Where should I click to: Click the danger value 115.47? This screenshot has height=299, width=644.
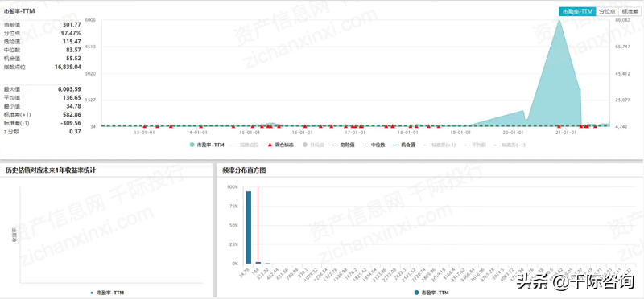pos(72,42)
